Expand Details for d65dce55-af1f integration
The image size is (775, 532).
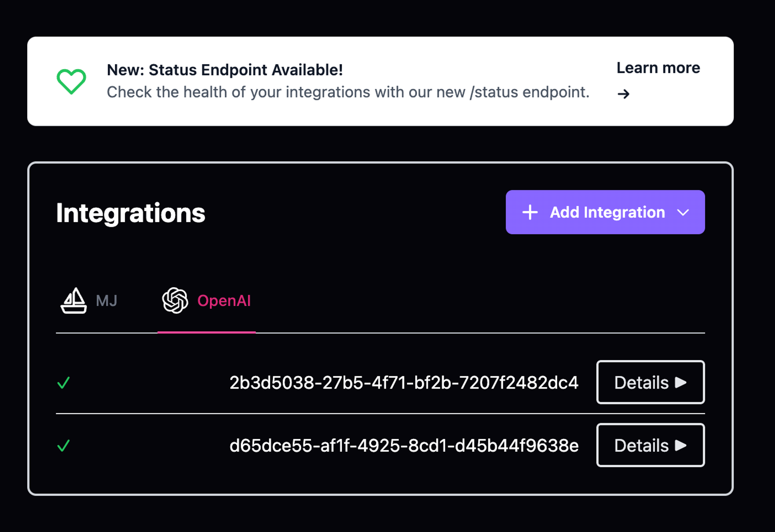point(650,445)
